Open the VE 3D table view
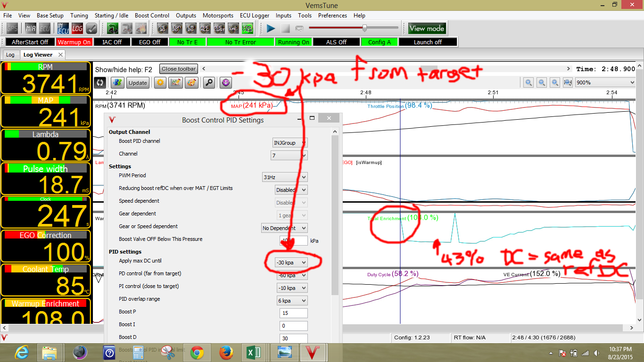The width and height of the screenshot is (644, 362). click(x=163, y=28)
